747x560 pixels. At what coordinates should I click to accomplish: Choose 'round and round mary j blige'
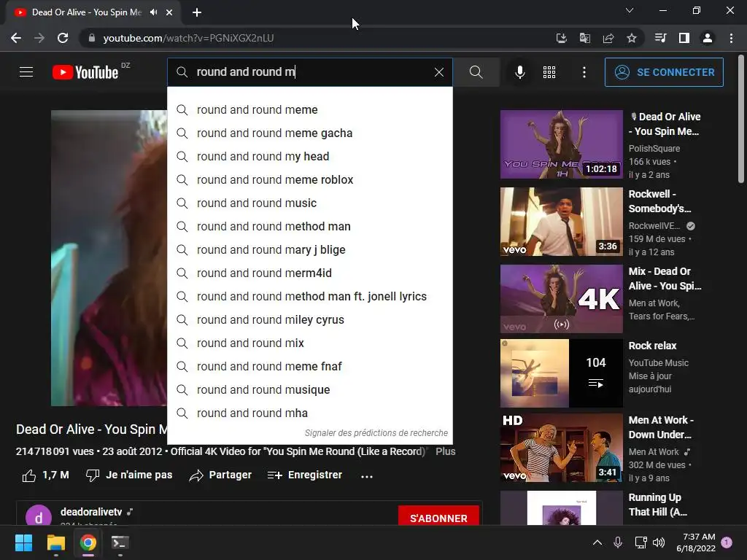(x=309, y=249)
